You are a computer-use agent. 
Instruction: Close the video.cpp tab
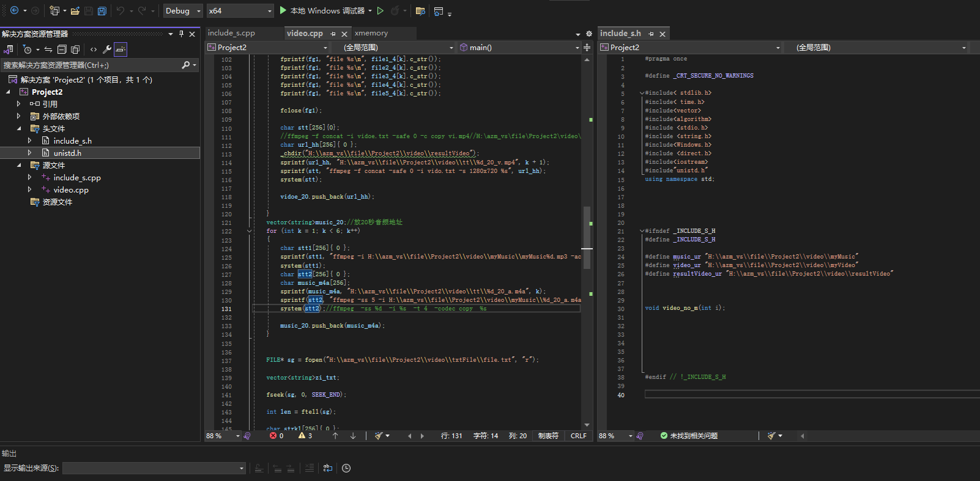point(344,34)
